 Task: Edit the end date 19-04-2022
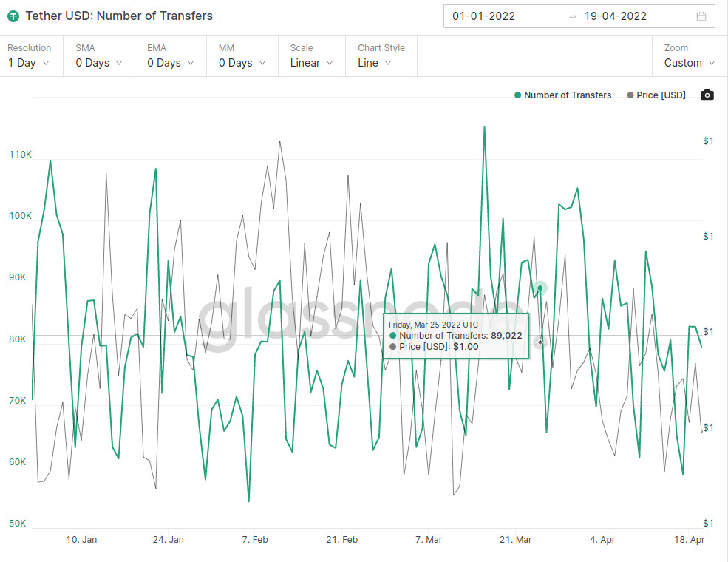click(615, 16)
